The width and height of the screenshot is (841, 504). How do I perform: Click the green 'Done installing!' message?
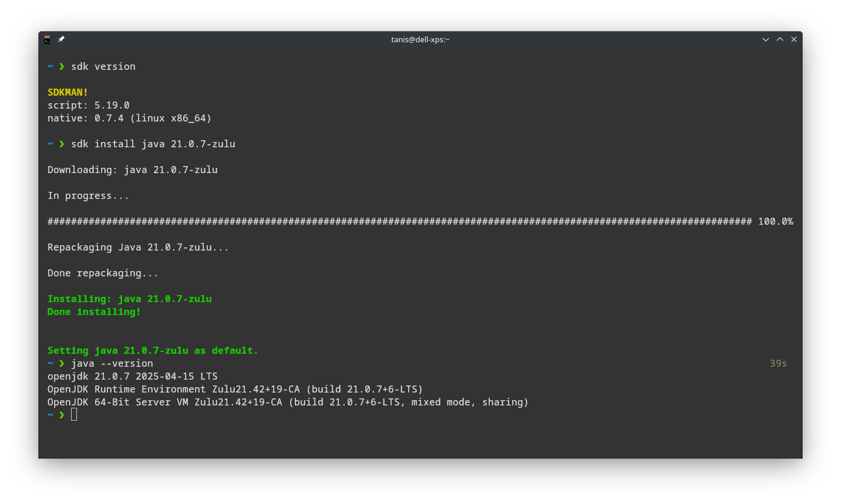pyautogui.click(x=94, y=312)
